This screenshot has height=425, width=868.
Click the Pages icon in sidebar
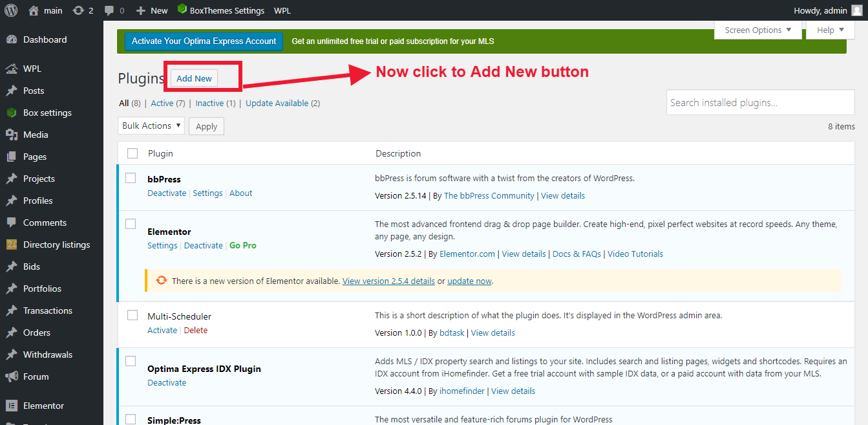12,157
